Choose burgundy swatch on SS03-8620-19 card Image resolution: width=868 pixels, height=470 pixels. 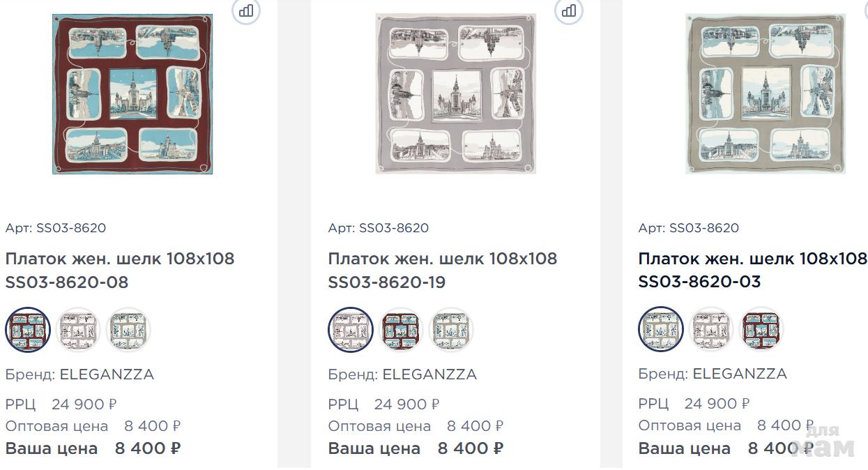click(401, 330)
